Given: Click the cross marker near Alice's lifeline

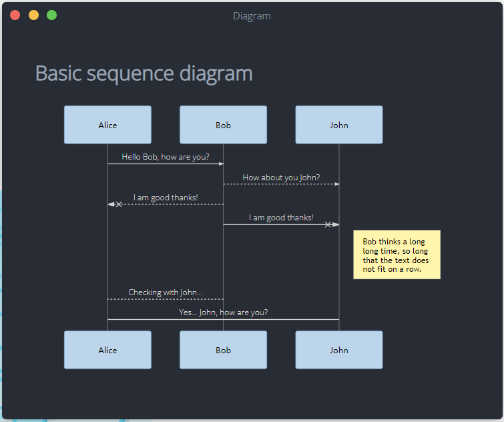Looking at the screenshot, I should [x=119, y=204].
